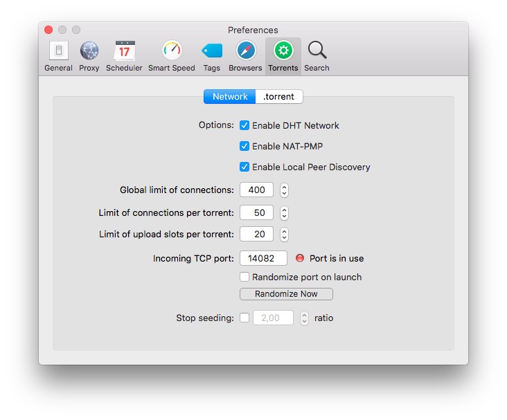Toggle Enable Local Peer Discovery
The width and height of the screenshot is (507, 420).
click(244, 167)
